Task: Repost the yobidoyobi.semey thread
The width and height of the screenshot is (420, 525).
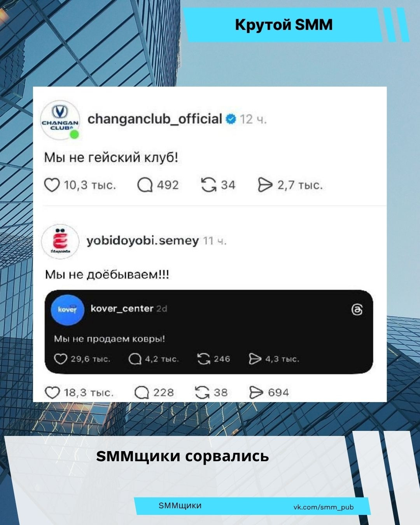Action: click(x=202, y=392)
